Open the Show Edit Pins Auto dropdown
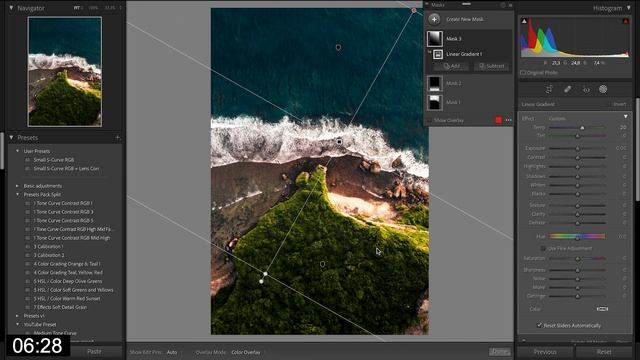 coord(172,352)
